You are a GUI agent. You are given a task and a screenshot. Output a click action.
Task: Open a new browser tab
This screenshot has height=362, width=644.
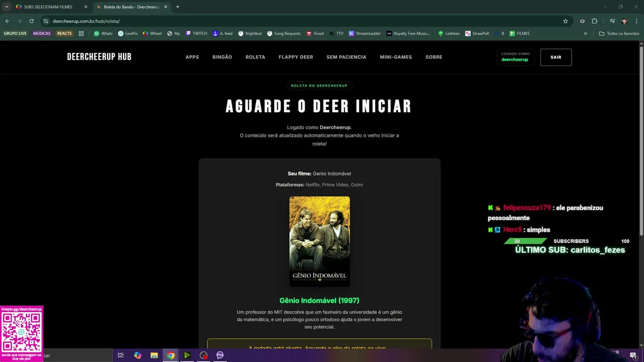[x=178, y=7]
